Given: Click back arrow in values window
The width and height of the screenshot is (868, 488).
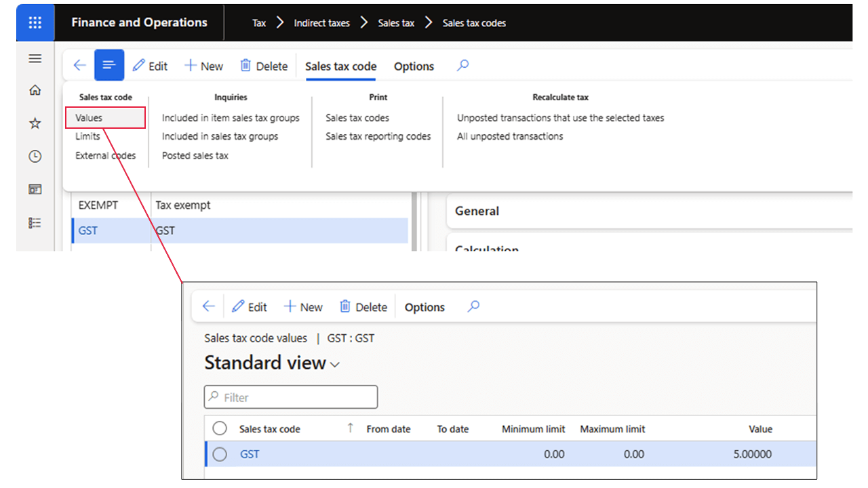Looking at the screenshot, I should 209,306.
